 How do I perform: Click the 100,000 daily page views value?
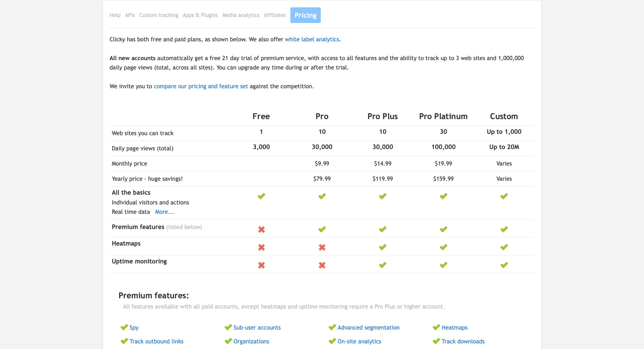443,147
